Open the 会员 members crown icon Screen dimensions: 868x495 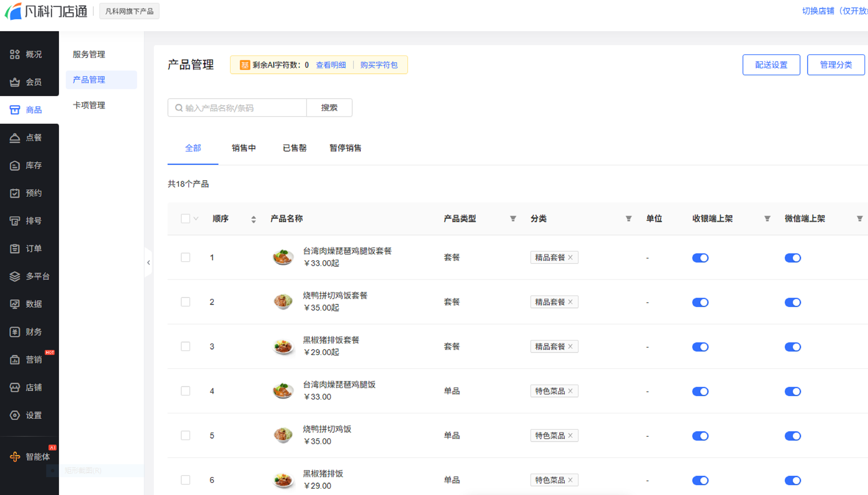(15, 82)
